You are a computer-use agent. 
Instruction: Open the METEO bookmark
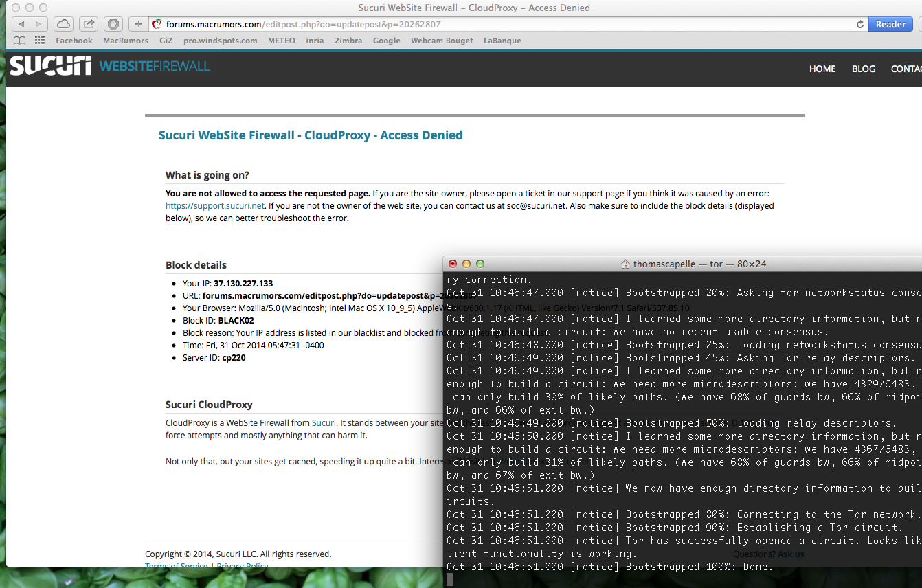(x=282, y=41)
